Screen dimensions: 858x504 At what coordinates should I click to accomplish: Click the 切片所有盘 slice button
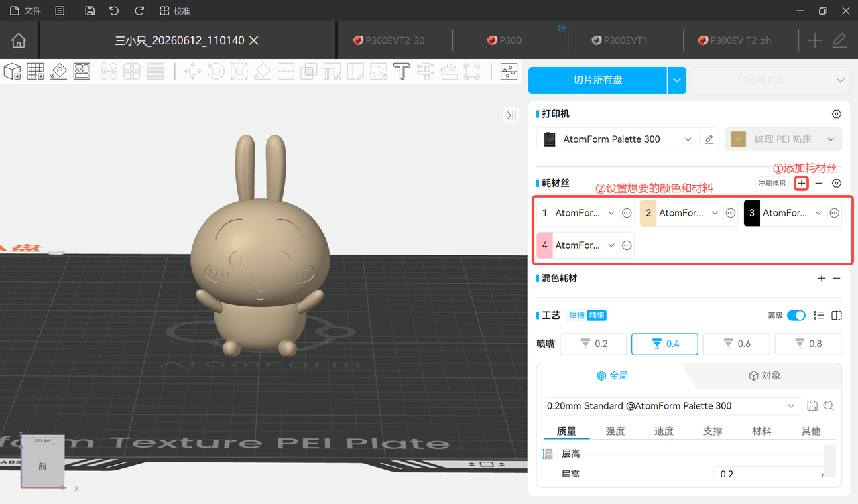pos(597,80)
